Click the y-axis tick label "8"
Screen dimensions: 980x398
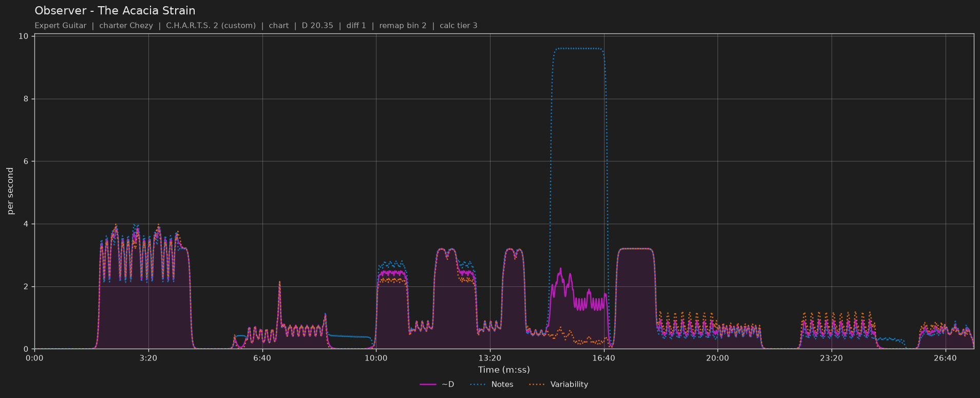[26, 99]
